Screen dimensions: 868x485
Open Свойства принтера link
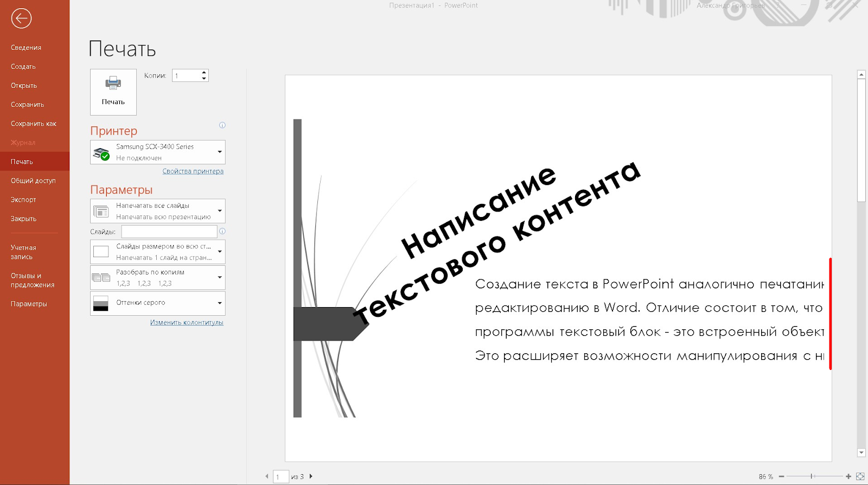pyautogui.click(x=193, y=171)
